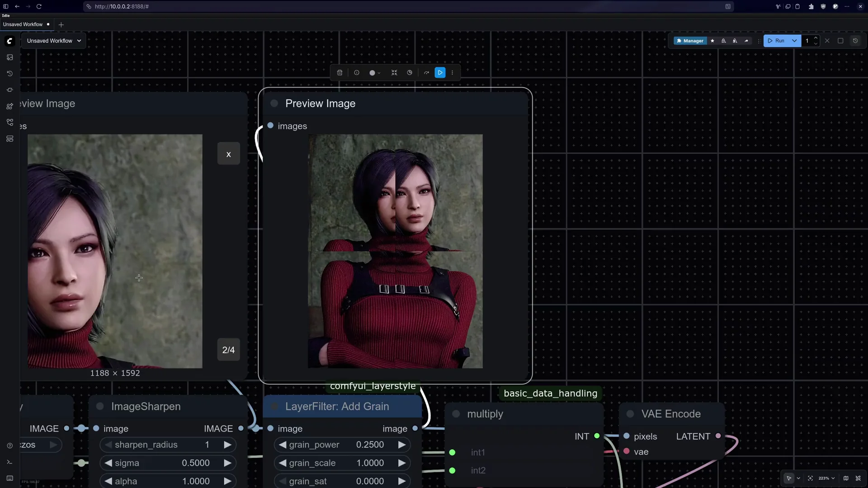Viewport: 868px width, 488px height.
Task: Toggle the minimap in the bottom-right corner
Action: (846, 478)
